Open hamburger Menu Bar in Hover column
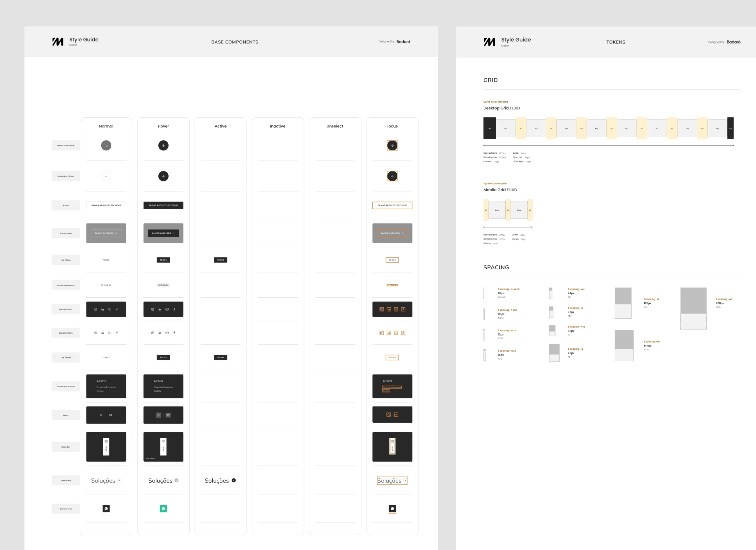The height and width of the screenshot is (550, 756). pyautogui.click(x=163, y=447)
